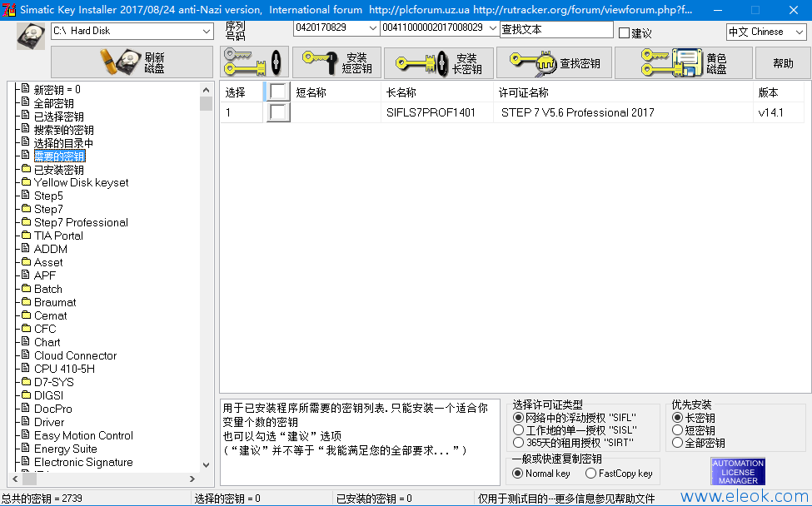The image size is (812, 506).
Task: Click the 帮助 help button
Action: click(x=783, y=62)
